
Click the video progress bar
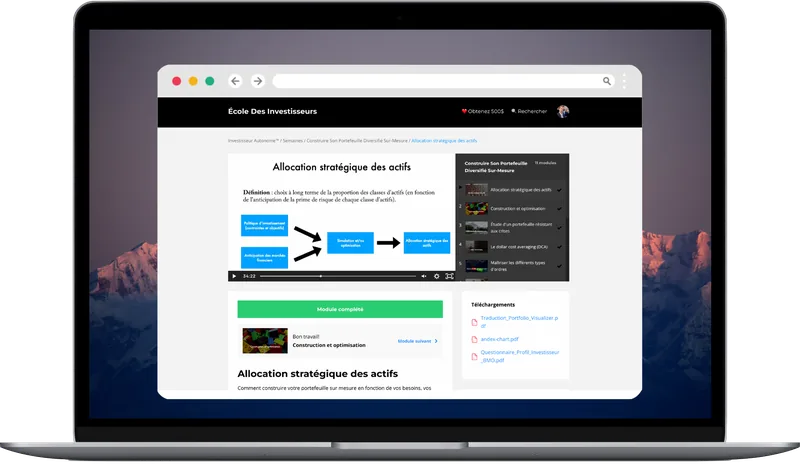338,276
